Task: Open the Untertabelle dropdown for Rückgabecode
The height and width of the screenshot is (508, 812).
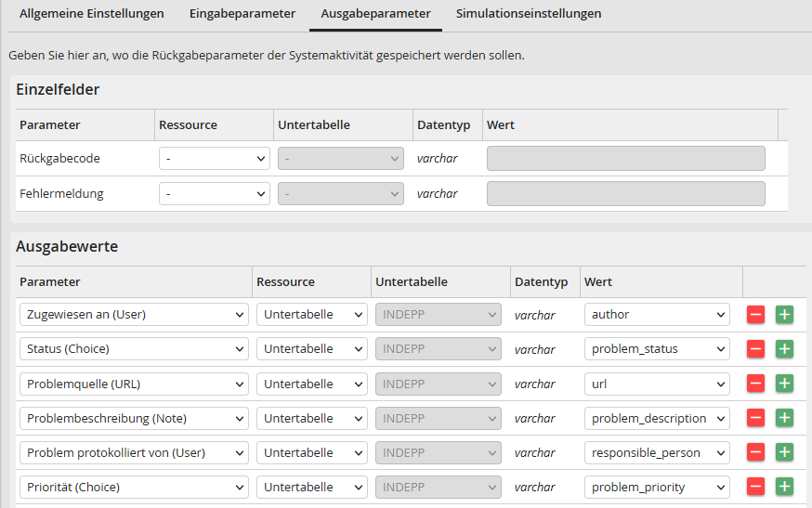Action: (341, 159)
